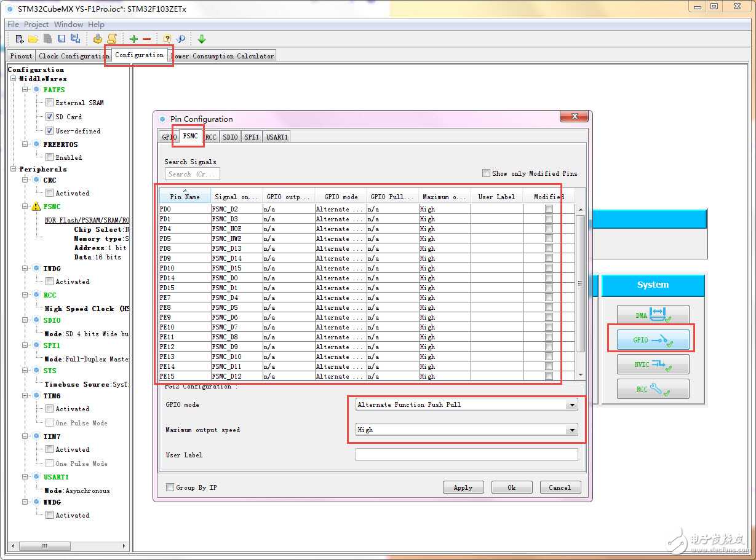This screenshot has height=560, width=756.
Task: Click the FSMC warning triangle icon
Action: coord(36,207)
